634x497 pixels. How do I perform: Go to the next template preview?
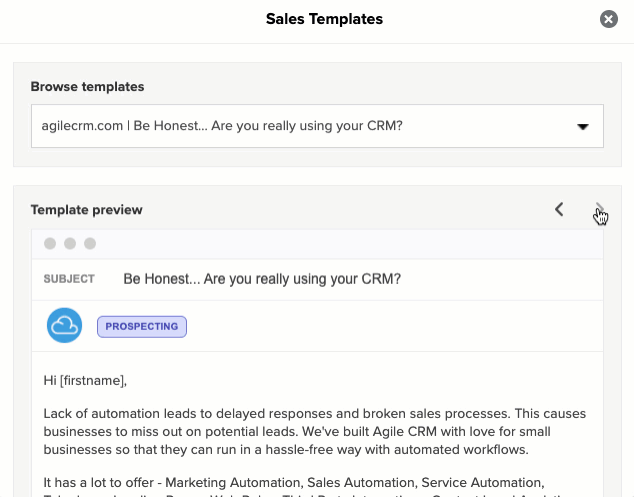pos(600,209)
